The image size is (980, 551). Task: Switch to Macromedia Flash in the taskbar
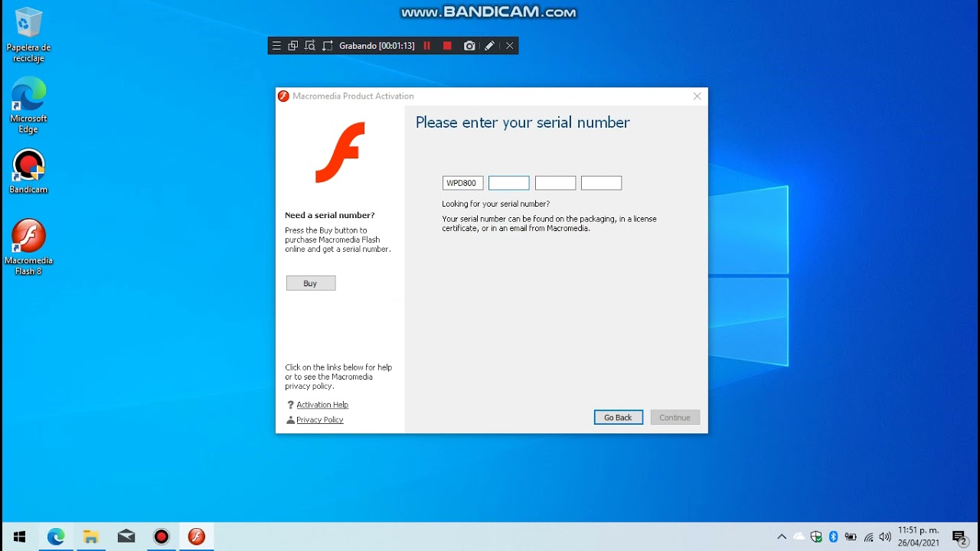197,537
